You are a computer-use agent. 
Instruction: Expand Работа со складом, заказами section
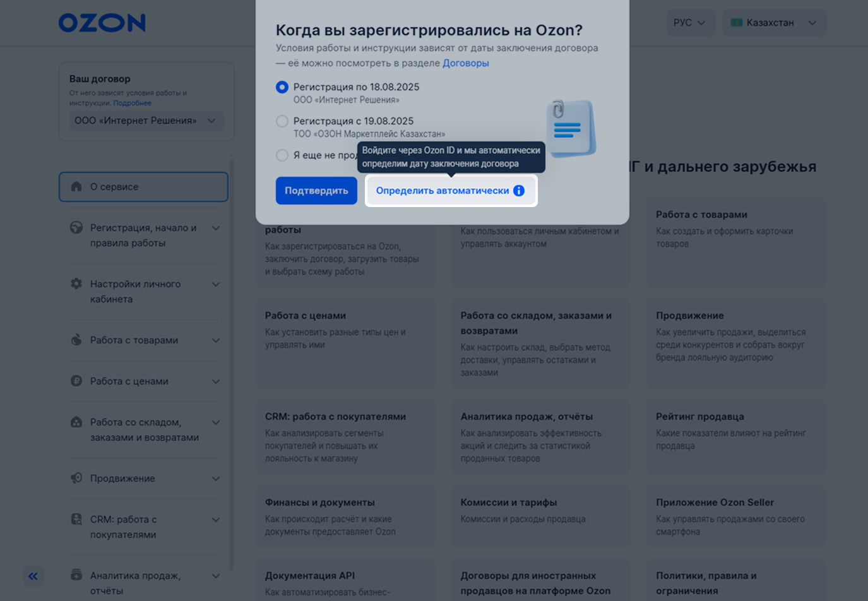point(216,422)
